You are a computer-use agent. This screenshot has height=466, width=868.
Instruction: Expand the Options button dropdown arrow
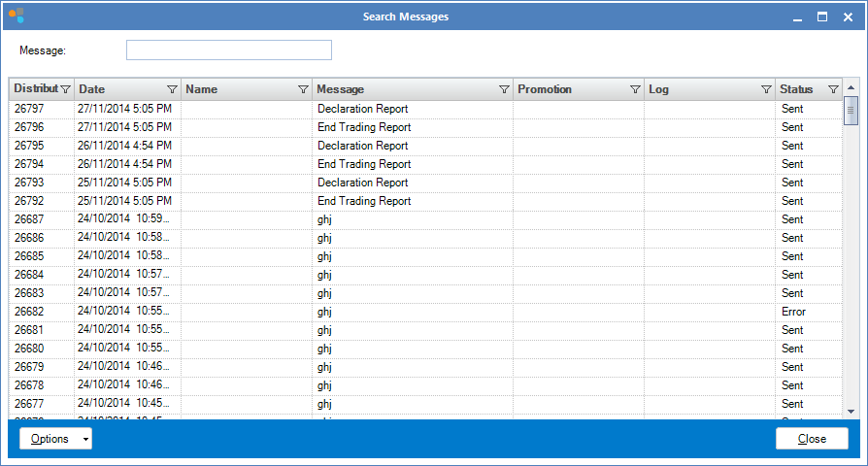pyautogui.click(x=85, y=439)
